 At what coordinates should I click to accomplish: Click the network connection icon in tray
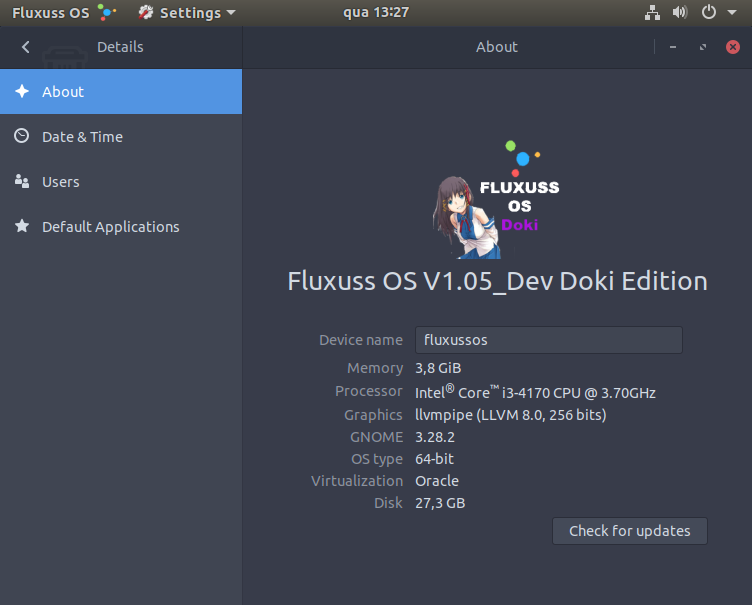point(652,12)
